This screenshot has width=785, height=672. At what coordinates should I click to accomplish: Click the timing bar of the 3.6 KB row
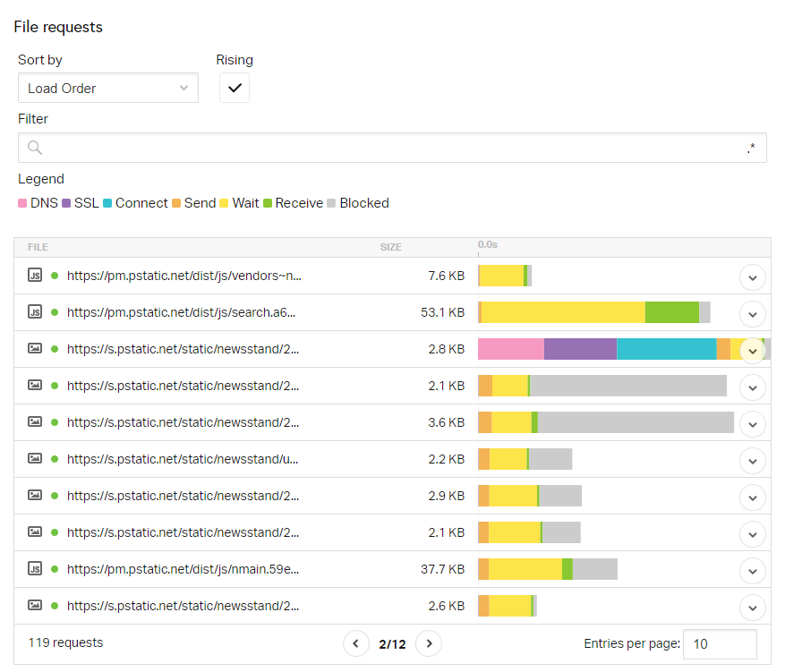click(606, 422)
